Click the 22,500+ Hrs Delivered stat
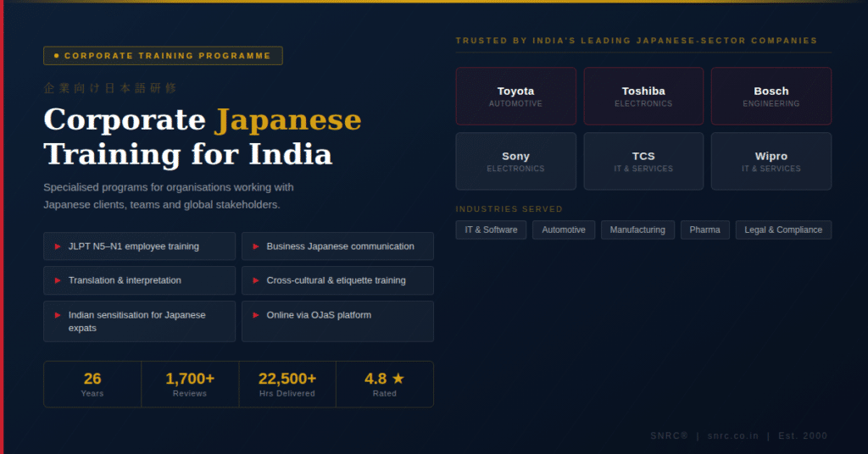868x454 pixels. (x=287, y=385)
